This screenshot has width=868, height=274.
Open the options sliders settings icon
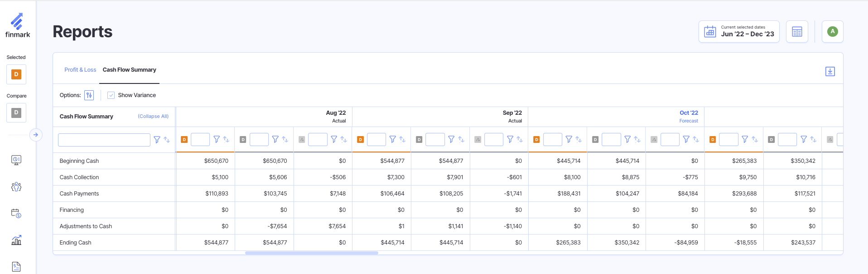tap(89, 95)
